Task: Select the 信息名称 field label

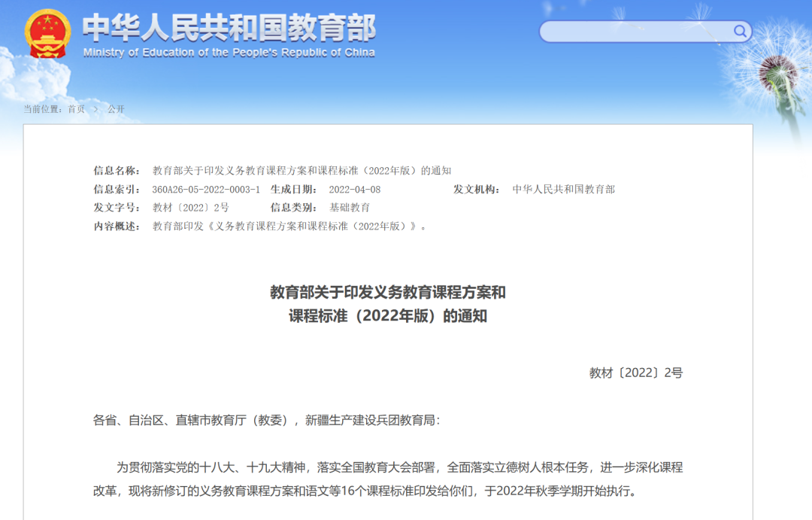Action: pos(117,171)
